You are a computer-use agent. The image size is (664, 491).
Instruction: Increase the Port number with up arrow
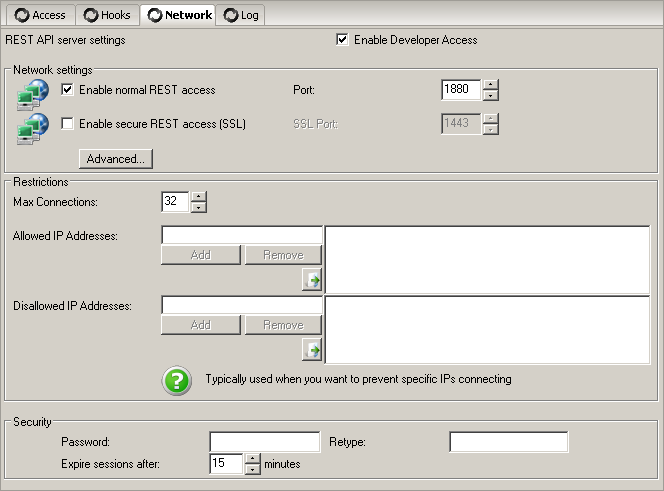(x=490, y=85)
